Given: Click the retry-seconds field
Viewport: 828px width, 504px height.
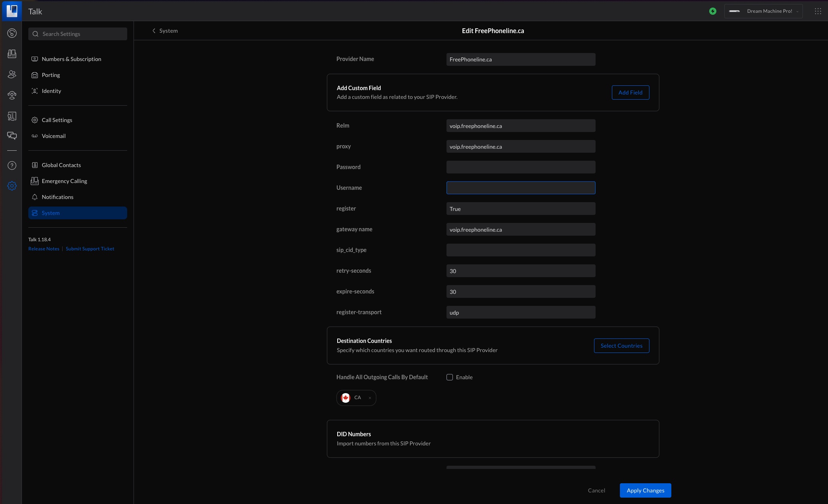Looking at the screenshot, I should pos(521,271).
